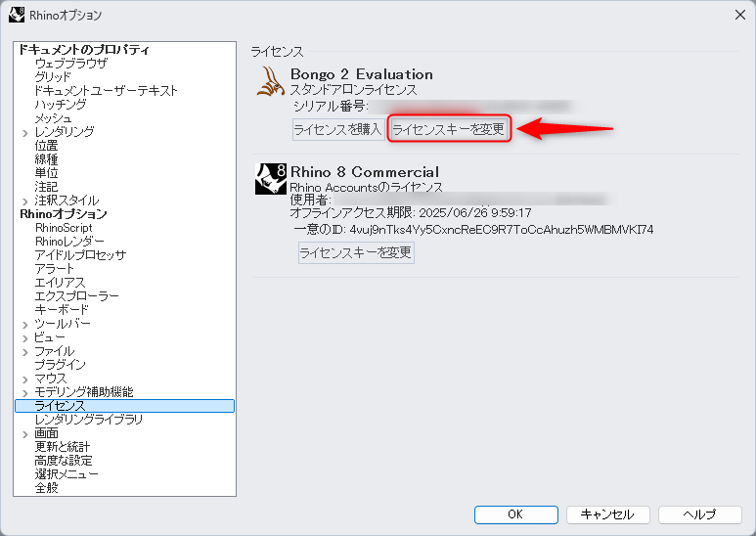Click the 一意のID value text
Viewport: 756px width, 536px height.
502,230
